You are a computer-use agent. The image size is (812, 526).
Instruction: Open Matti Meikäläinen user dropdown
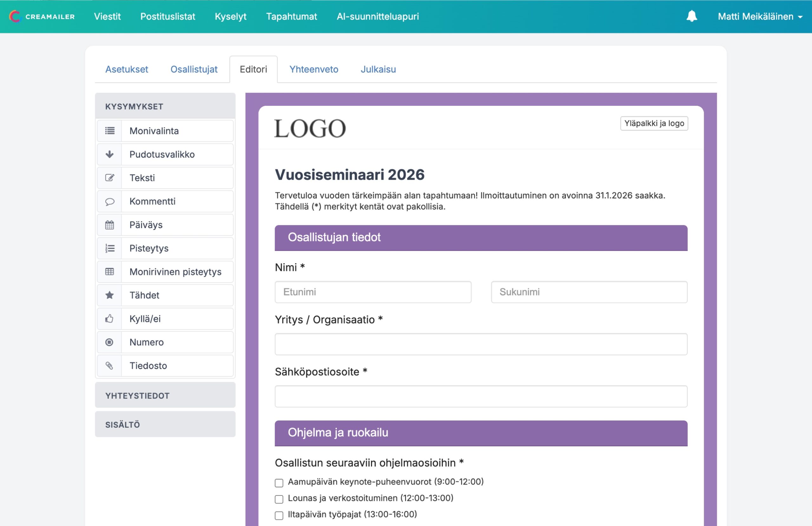760,16
